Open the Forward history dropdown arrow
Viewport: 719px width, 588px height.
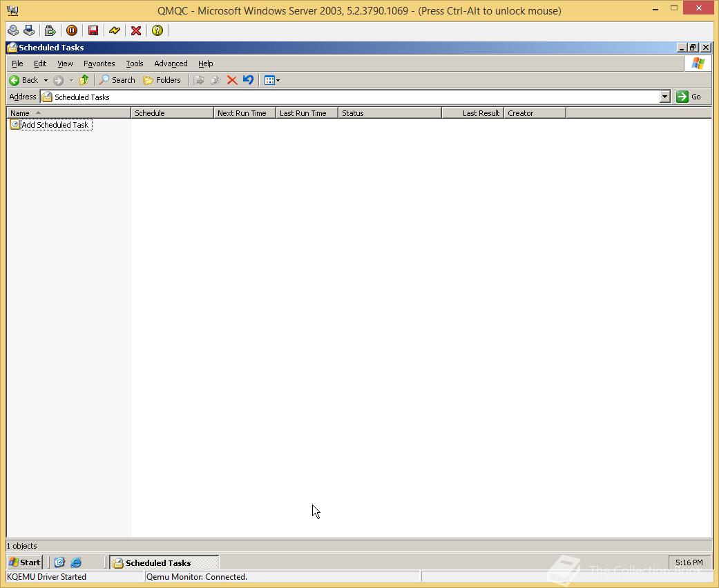(x=72, y=80)
